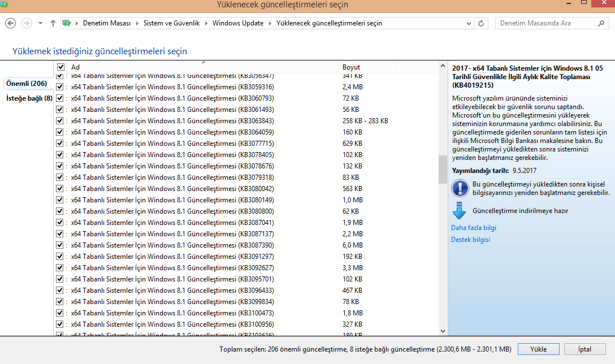Uncheck the KB3100473 update checkbox

59,313
